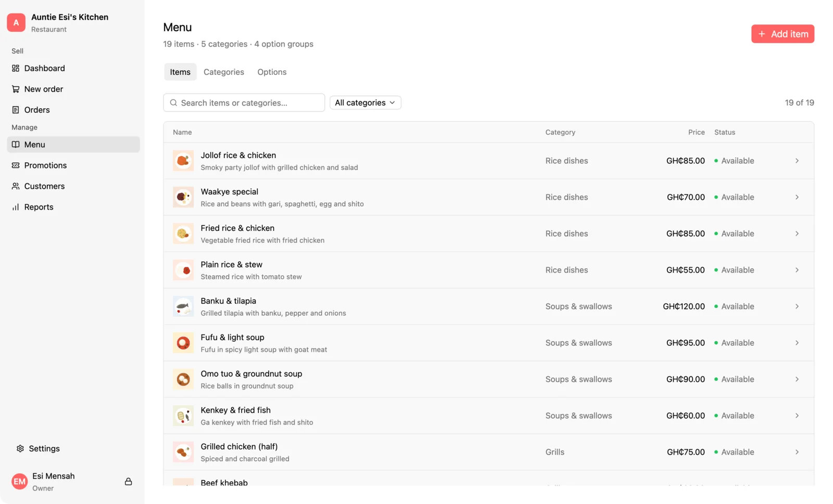The height and width of the screenshot is (504, 833).
Task: Click the Settings gear icon
Action: click(x=20, y=448)
